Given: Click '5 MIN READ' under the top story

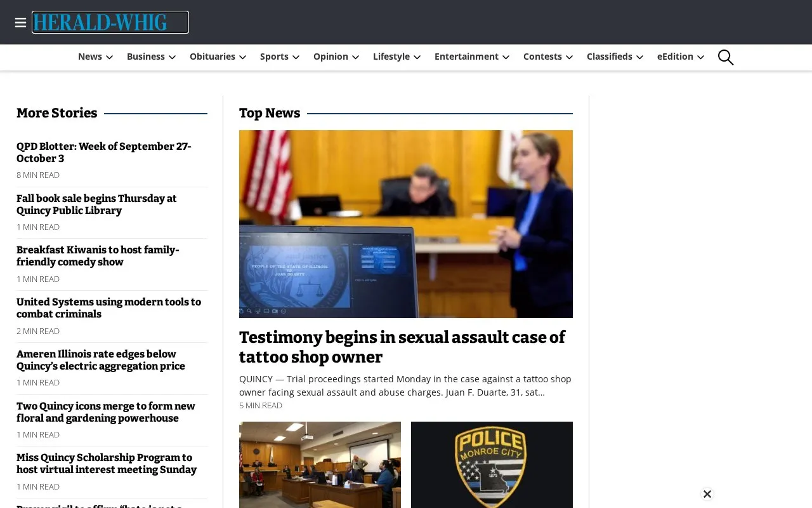Looking at the screenshot, I should coord(261,405).
